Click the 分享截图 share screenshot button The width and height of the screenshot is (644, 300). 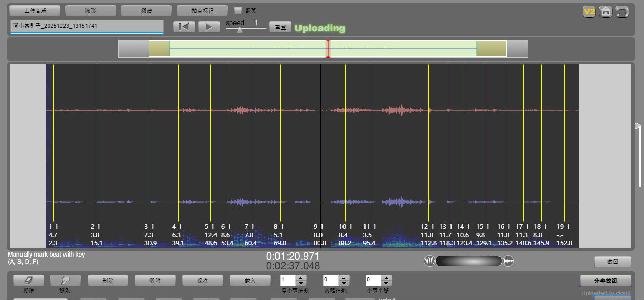point(606,281)
